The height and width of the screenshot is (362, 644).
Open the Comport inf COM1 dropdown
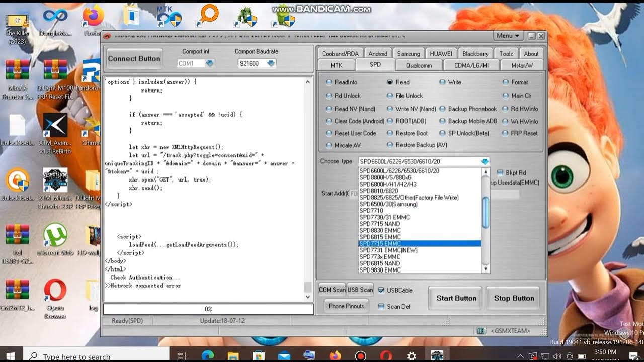pyautogui.click(x=210, y=63)
